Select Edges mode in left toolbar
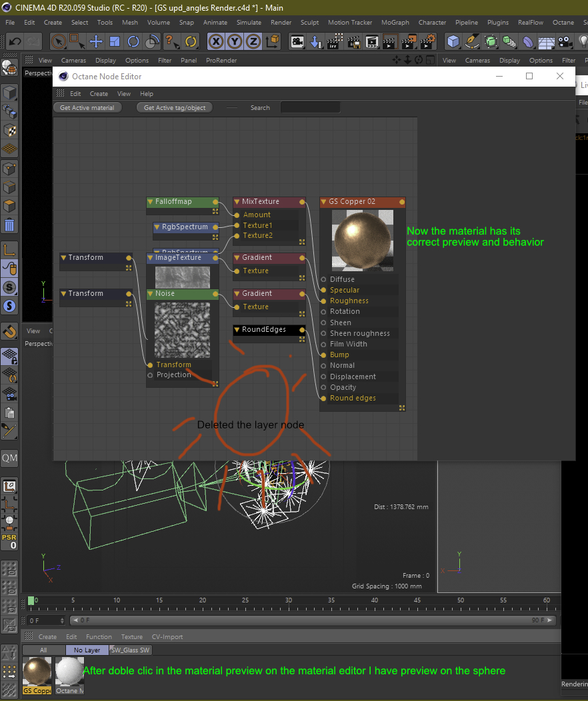 (x=9, y=187)
